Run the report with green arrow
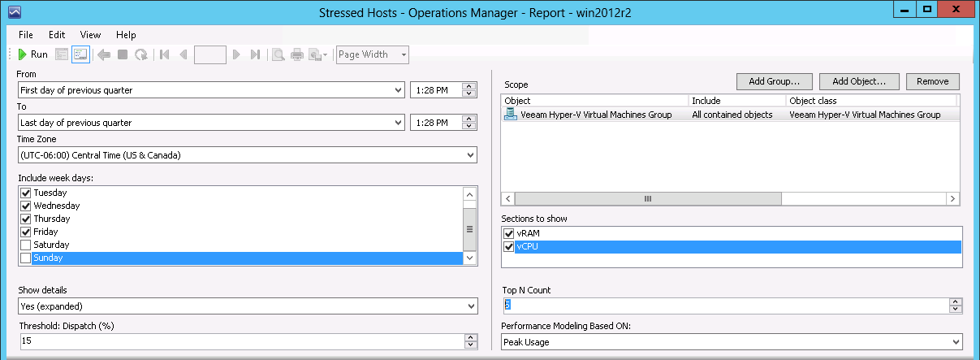Viewport: 980px width, 360px height. pos(33,54)
